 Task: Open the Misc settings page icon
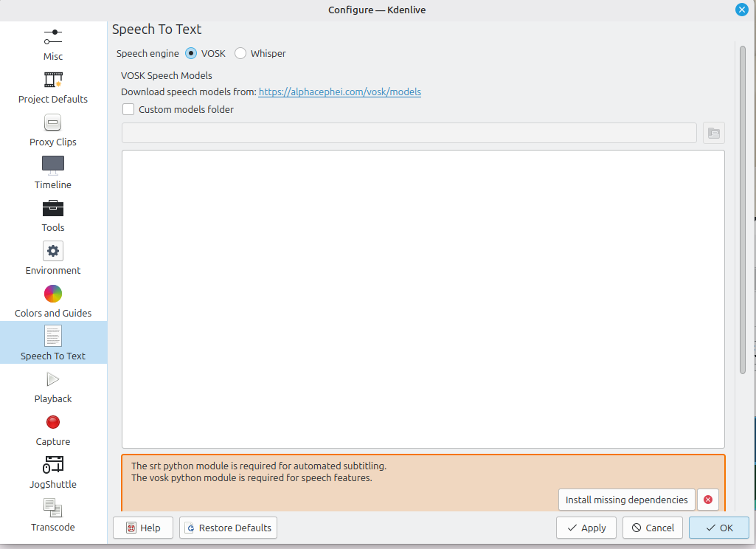click(52, 37)
